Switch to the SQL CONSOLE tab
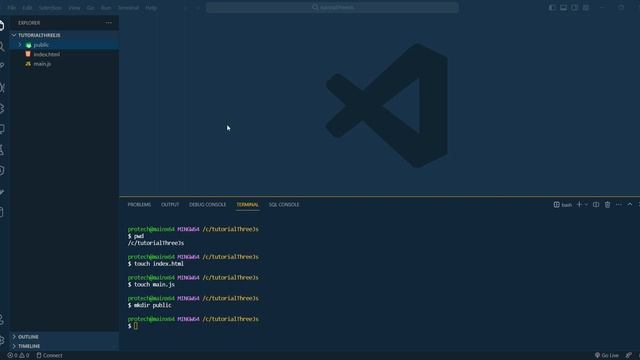 (284, 204)
